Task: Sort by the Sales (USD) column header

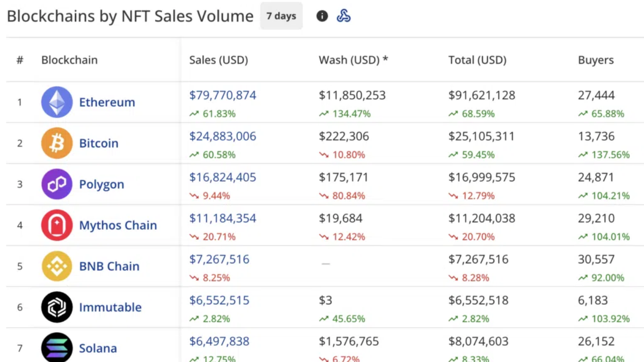Action: point(218,60)
